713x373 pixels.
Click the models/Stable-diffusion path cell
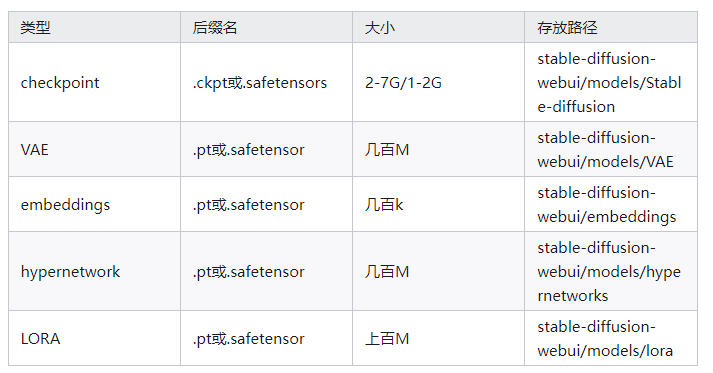(x=611, y=82)
